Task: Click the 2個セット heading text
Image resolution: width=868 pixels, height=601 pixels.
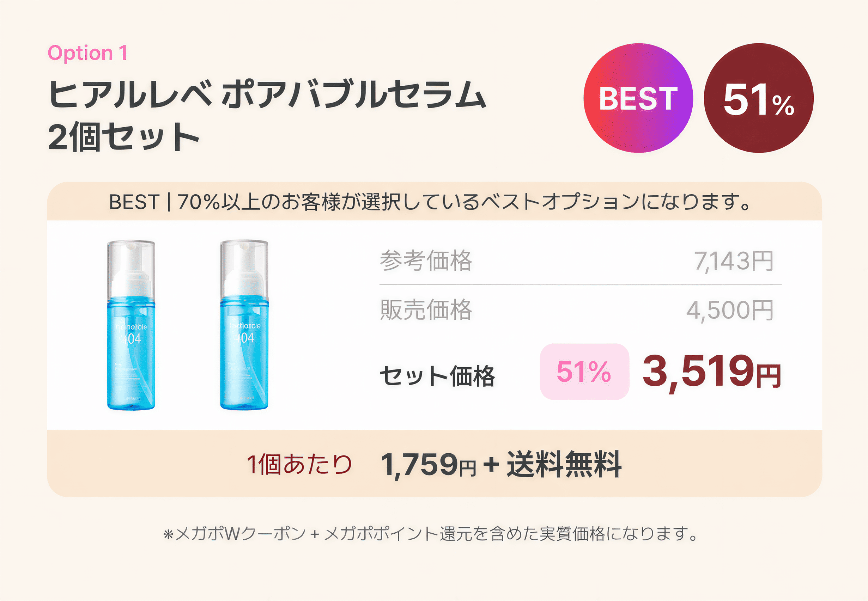Action: click(x=124, y=137)
